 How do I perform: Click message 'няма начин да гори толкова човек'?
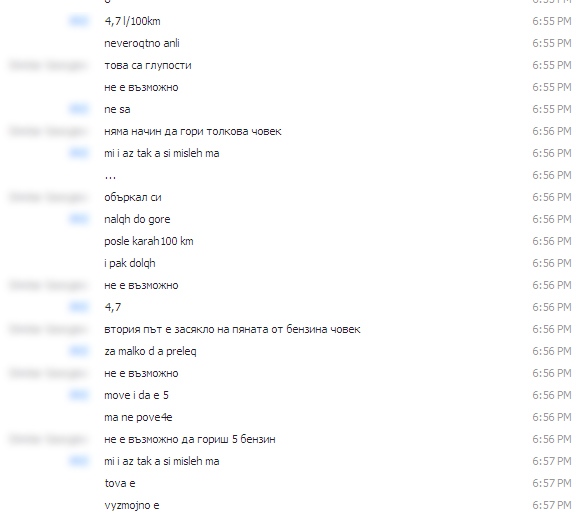point(193,131)
